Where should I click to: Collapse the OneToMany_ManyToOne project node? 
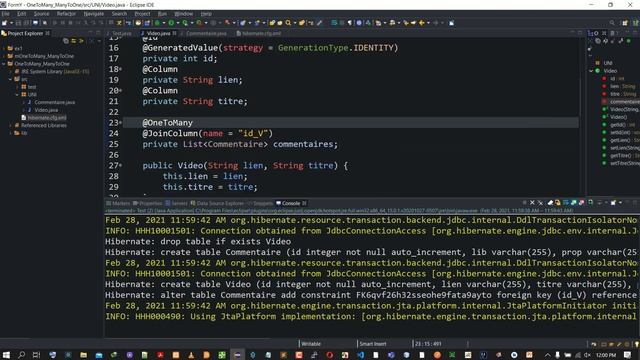4,64
